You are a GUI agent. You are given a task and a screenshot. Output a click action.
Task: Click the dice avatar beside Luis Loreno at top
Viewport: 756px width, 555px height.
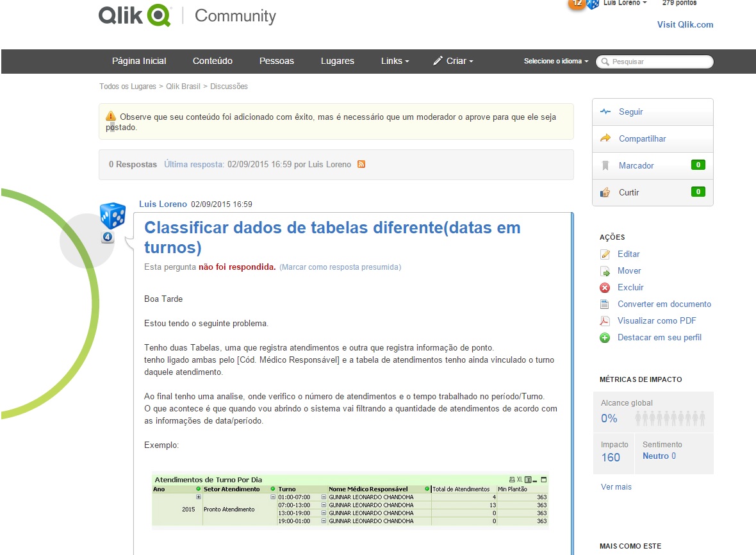593,4
